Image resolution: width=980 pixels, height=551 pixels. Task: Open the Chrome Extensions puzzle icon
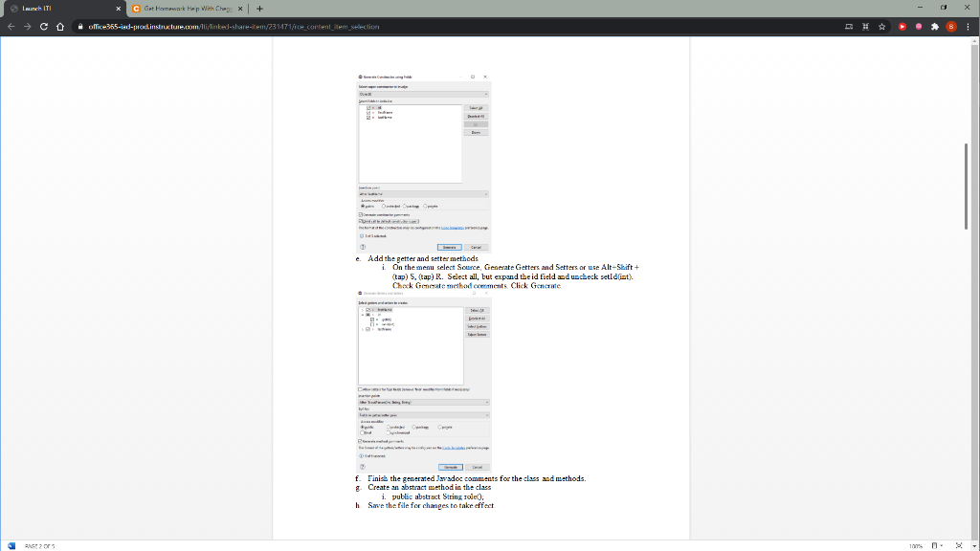934,27
